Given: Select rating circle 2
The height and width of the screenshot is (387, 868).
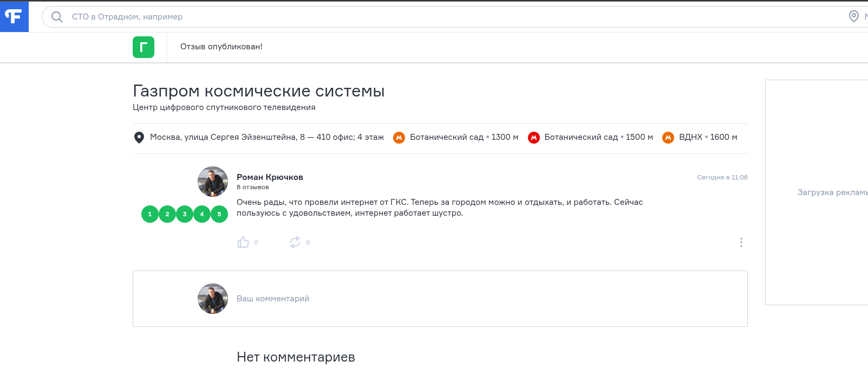Looking at the screenshot, I should tap(167, 214).
